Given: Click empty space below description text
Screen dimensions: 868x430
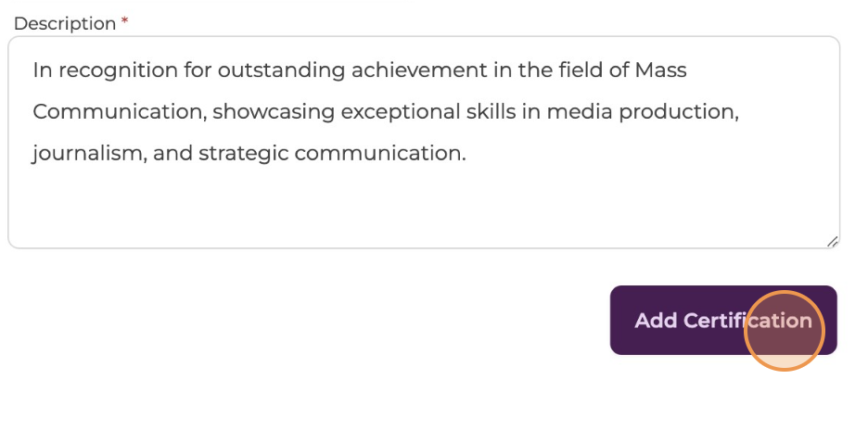Looking at the screenshot, I should (x=424, y=208).
